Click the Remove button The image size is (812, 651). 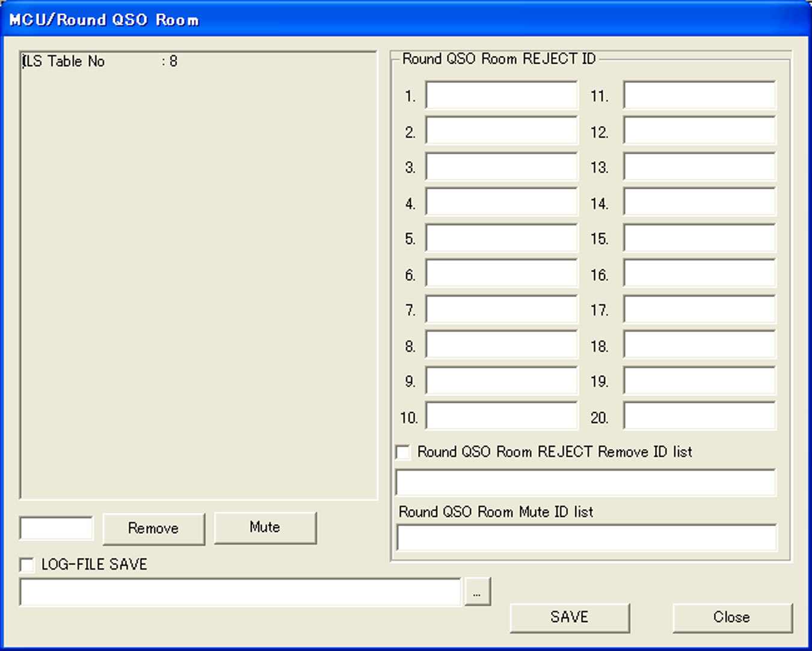[153, 528]
